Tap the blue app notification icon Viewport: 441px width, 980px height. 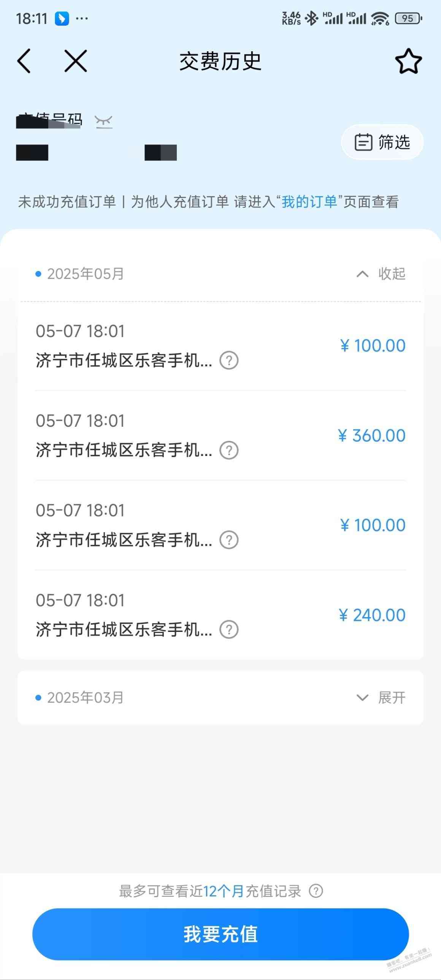pos(62,18)
